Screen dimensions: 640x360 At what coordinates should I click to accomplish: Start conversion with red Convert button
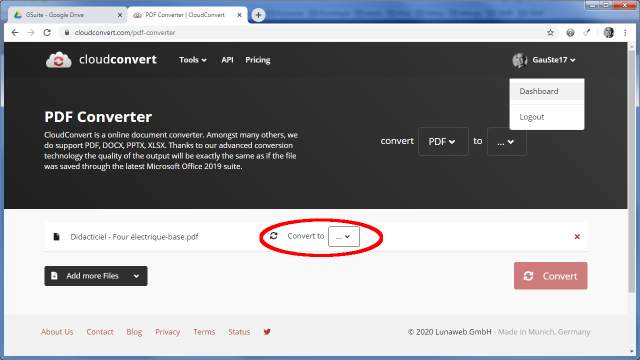pos(550,276)
